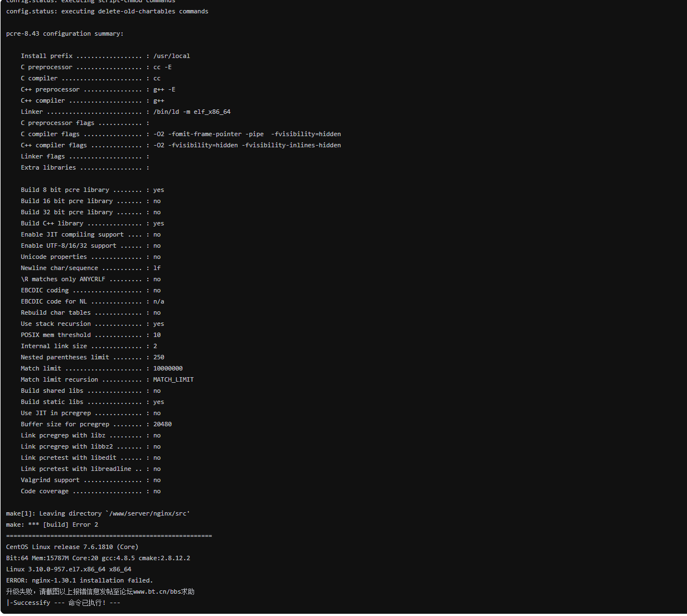
Task: Click the 'Leaving directory /www/server/nginx/src' line
Action: [x=98, y=513]
